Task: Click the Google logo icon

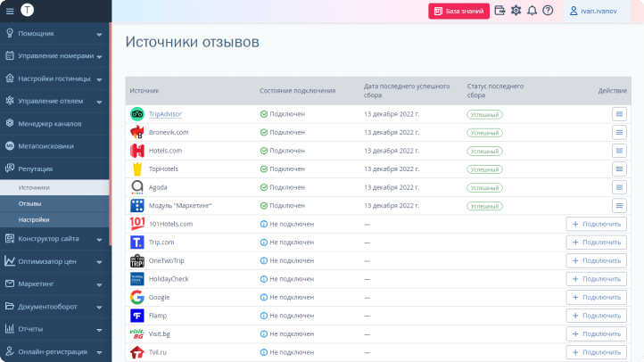Action: pyautogui.click(x=137, y=297)
